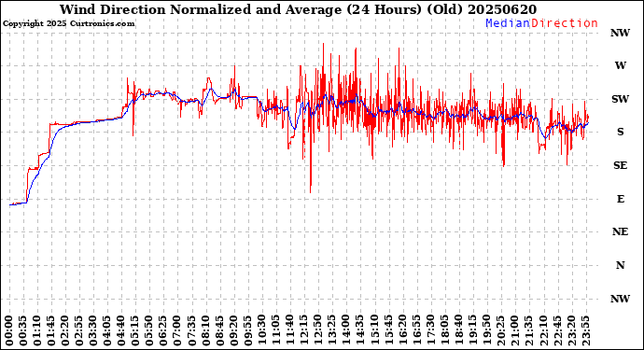Click the 21:00 time axis label
Image resolution: width=644 pixels, height=350 pixels.
513,331
